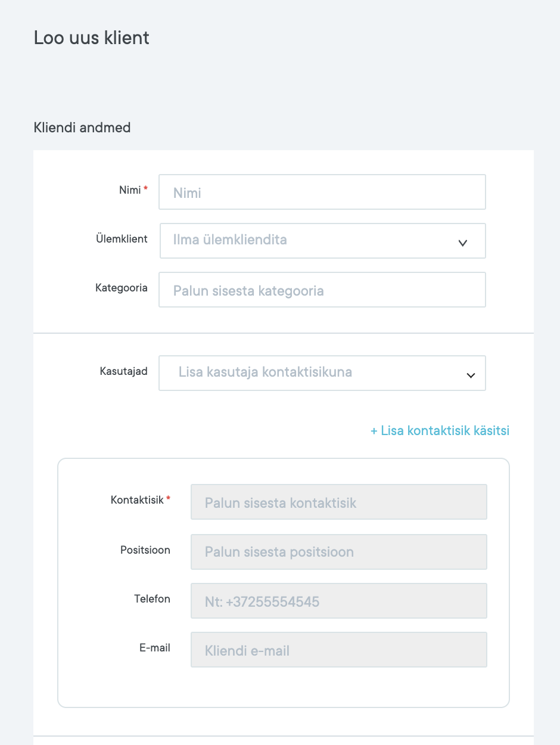Click the chevron arrow in Kasutajad selector
Viewport: 560px width, 745px height.
(471, 375)
